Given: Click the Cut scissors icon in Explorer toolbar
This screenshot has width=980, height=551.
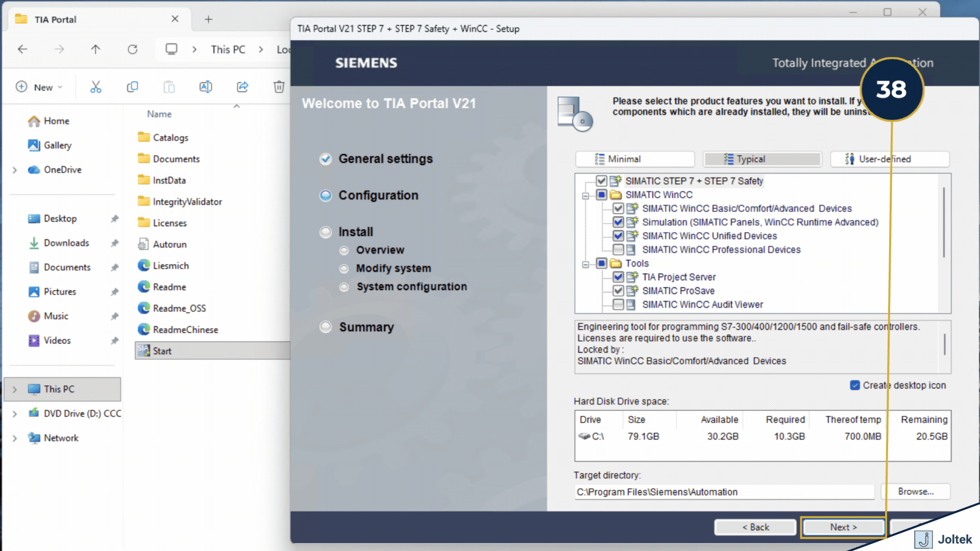Looking at the screenshot, I should (95, 87).
